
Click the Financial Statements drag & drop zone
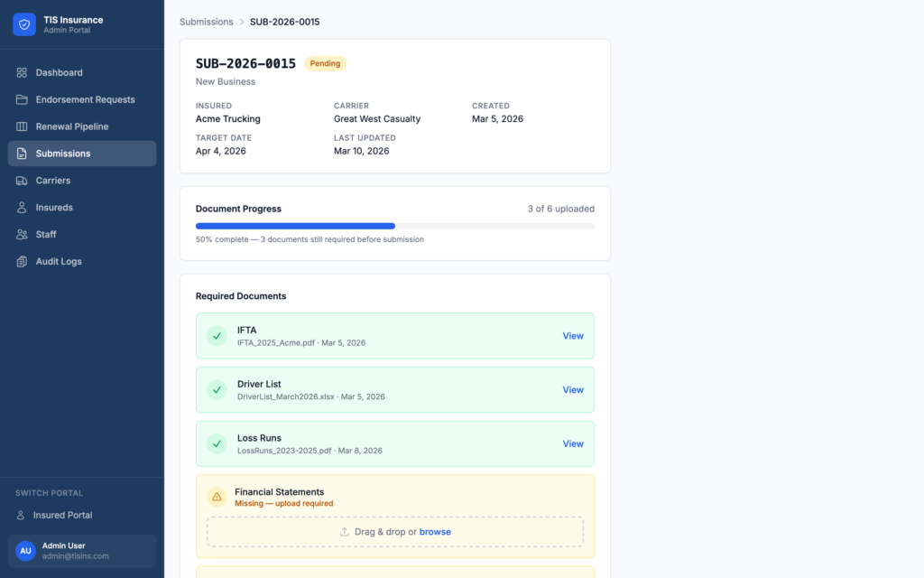point(395,532)
